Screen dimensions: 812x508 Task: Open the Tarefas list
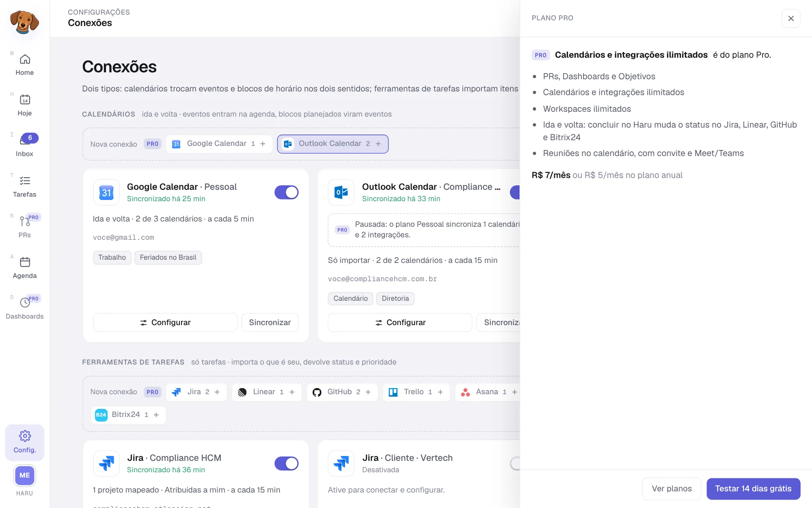point(25,187)
